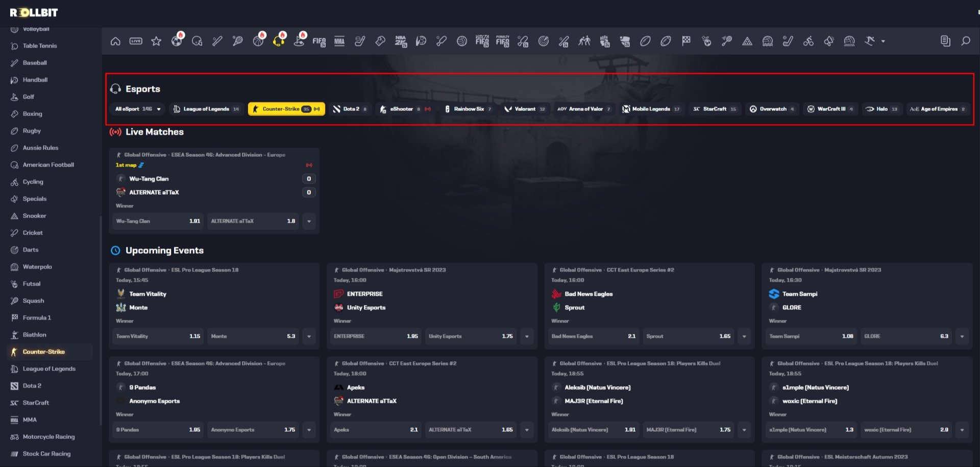Open Team Vitality match details
The width and height of the screenshot is (980, 467).
point(148,294)
